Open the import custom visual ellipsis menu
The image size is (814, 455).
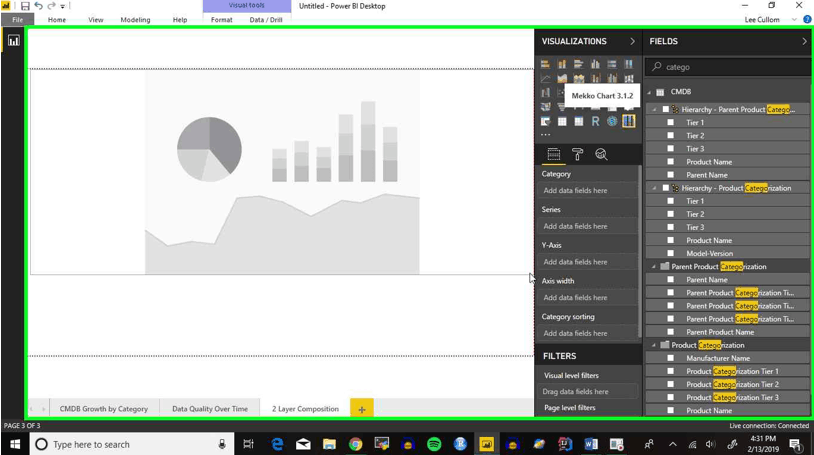pos(545,135)
